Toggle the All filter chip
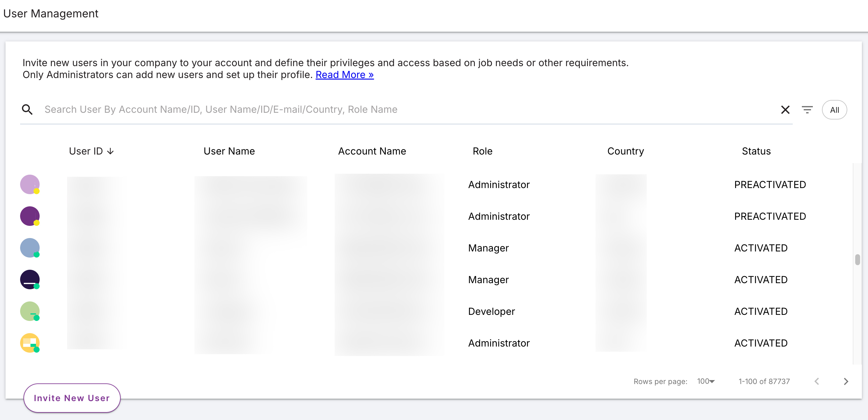This screenshot has width=868, height=420. [x=834, y=110]
